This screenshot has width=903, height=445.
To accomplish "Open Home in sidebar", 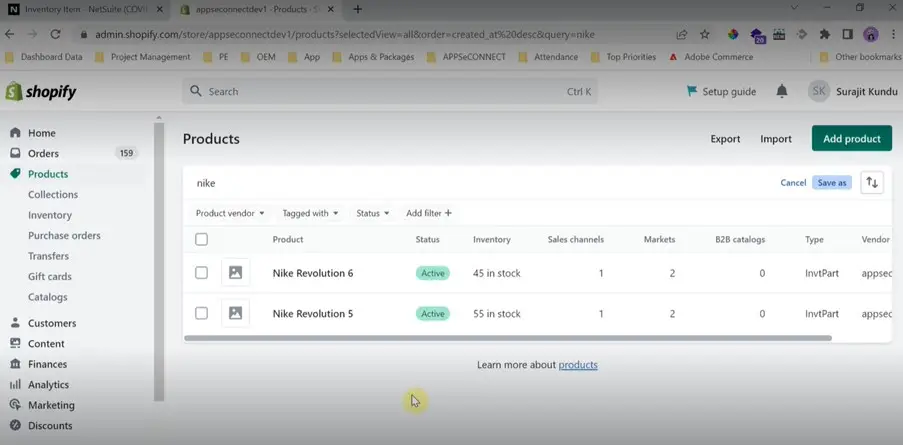I will click(41, 133).
